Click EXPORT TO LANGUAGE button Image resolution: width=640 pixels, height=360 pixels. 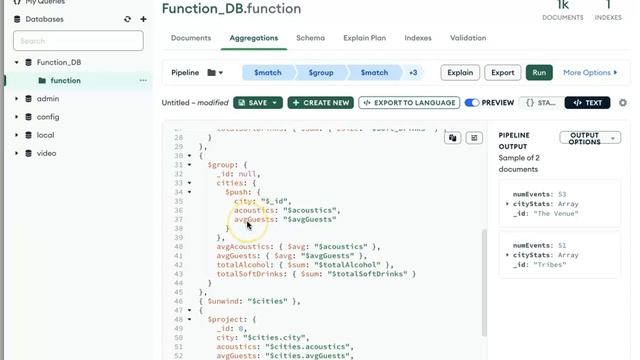coord(409,103)
